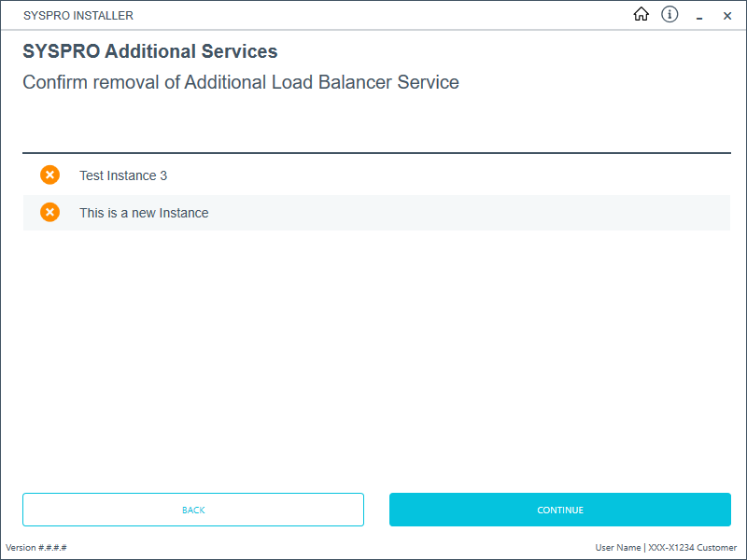Viewport: 747px width, 560px height.
Task: Click the orange X icon beside Test Instance 3
Action: [x=49, y=175]
